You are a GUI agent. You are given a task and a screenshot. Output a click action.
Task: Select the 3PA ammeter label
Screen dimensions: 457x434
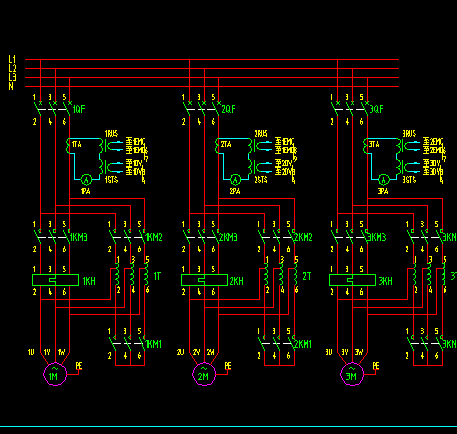(383, 191)
